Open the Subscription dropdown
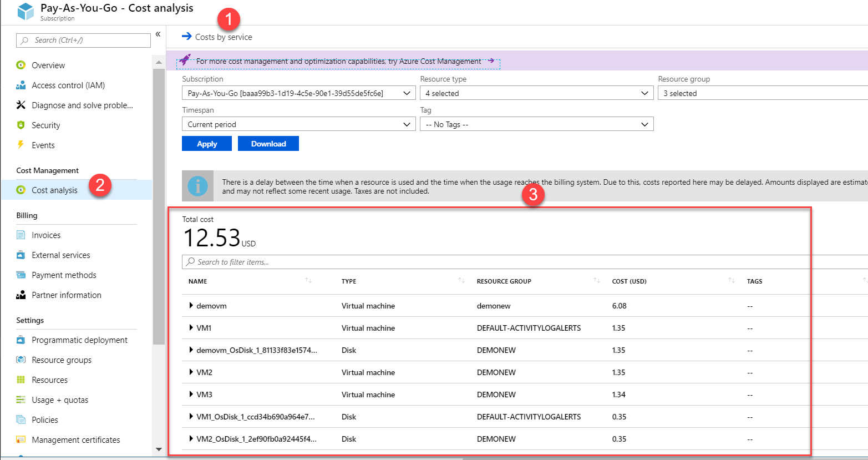The height and width of the screenshot is (460, 868). coord(299,93)
